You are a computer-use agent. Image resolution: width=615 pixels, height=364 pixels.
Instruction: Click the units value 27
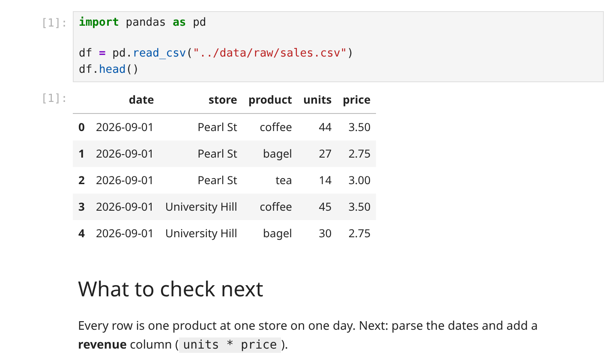325,154
